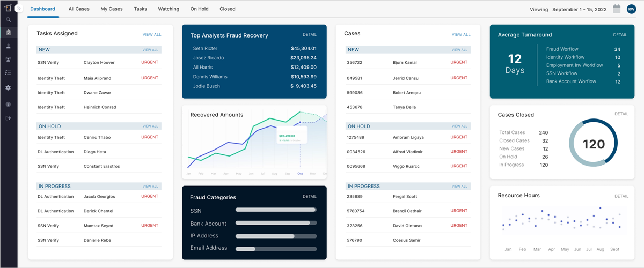Image resolution: width=644 pixels, height=268 pixels.
Task: Click View All for Tasks Assigned
Action: [151, 34]
